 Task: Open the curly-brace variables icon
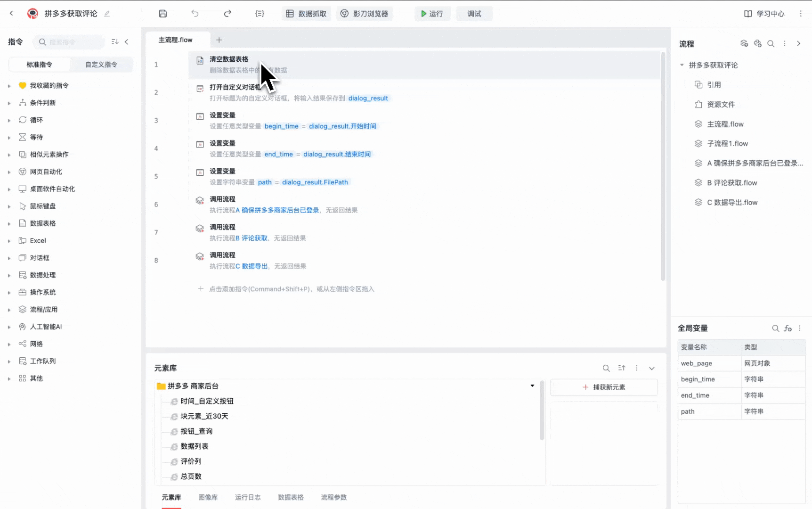tap(260, 14)
